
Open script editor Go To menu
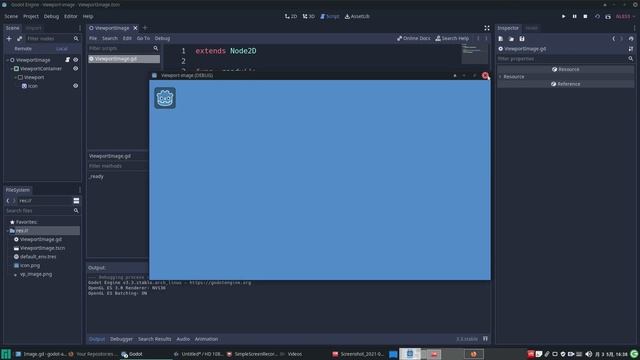pos(143,38)
